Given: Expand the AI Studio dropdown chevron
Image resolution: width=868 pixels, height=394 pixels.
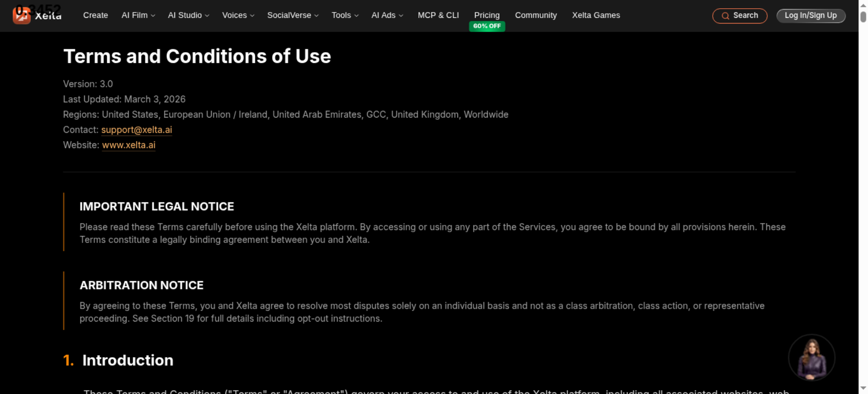Looking at the screenshot, I should pos(207,16).
